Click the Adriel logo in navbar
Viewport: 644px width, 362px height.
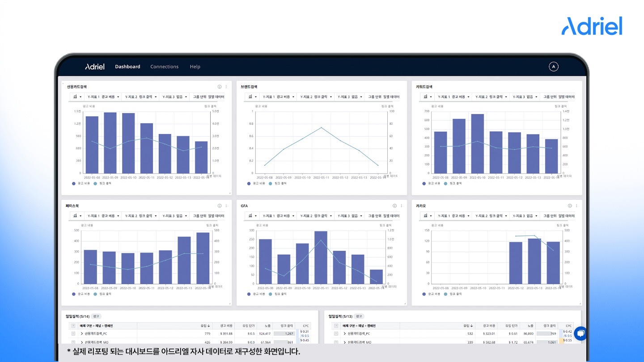pos(95,67)
